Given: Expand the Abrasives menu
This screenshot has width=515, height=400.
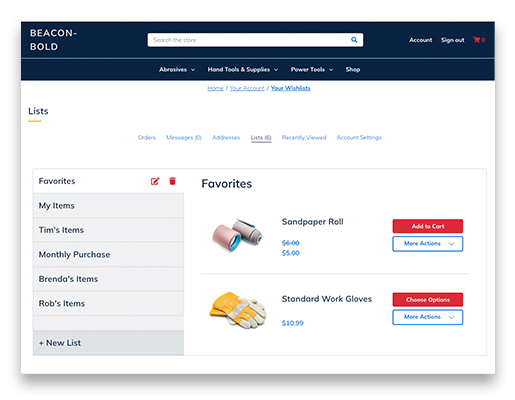Looking at the screenshot, I should tap(177, 70).
